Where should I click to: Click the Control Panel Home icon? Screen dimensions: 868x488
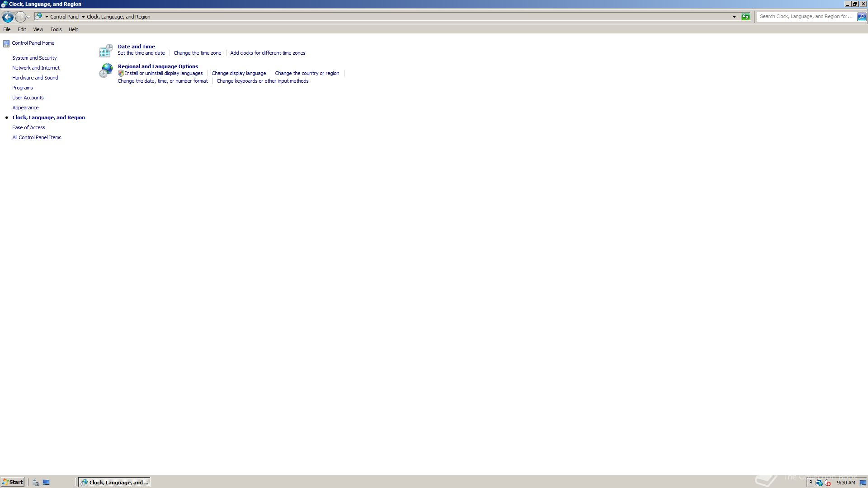click(6, 43)
